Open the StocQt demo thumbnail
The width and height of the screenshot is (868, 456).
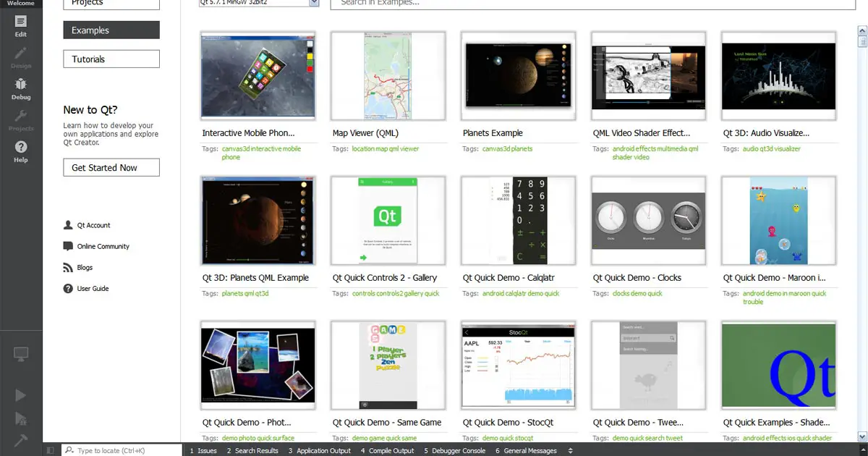[519, 365]
